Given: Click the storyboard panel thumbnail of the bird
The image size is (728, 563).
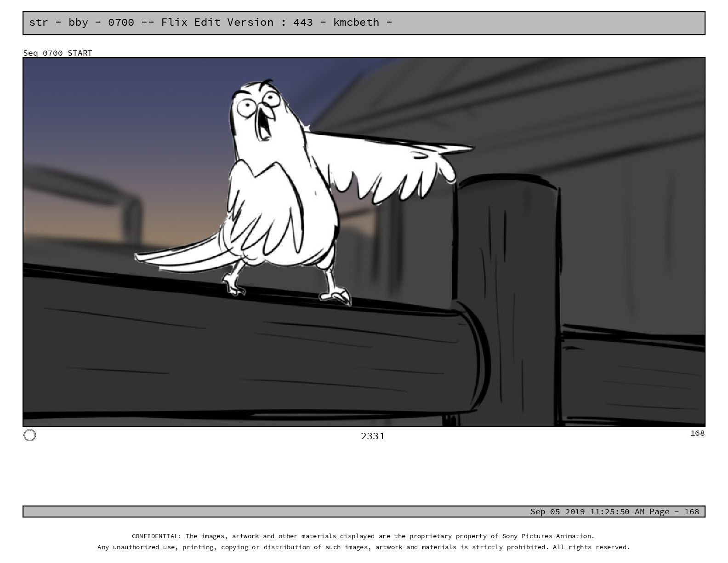Looking at the screenshot, I should (364, 242).
